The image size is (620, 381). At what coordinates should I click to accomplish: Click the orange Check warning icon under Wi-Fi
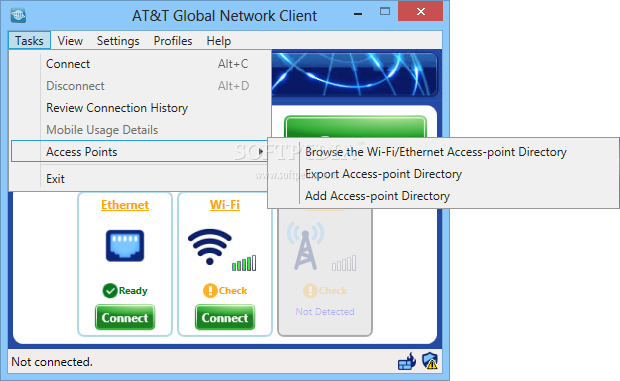(210, 290)
